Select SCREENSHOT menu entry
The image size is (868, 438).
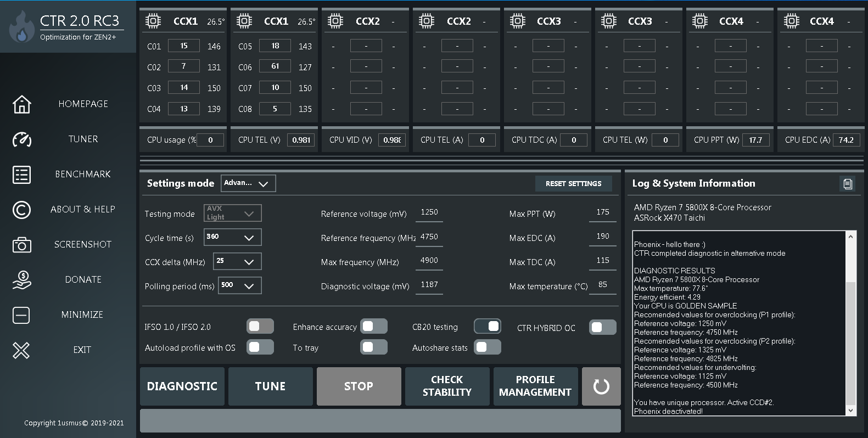[x=83, y=244]
